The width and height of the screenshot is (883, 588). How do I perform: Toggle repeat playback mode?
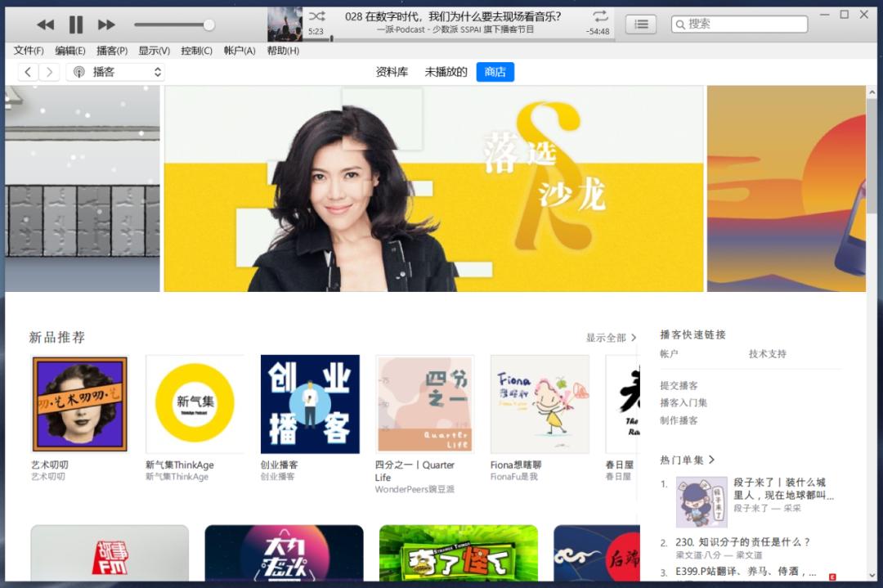pyautogui.click(x=599, y=16)
